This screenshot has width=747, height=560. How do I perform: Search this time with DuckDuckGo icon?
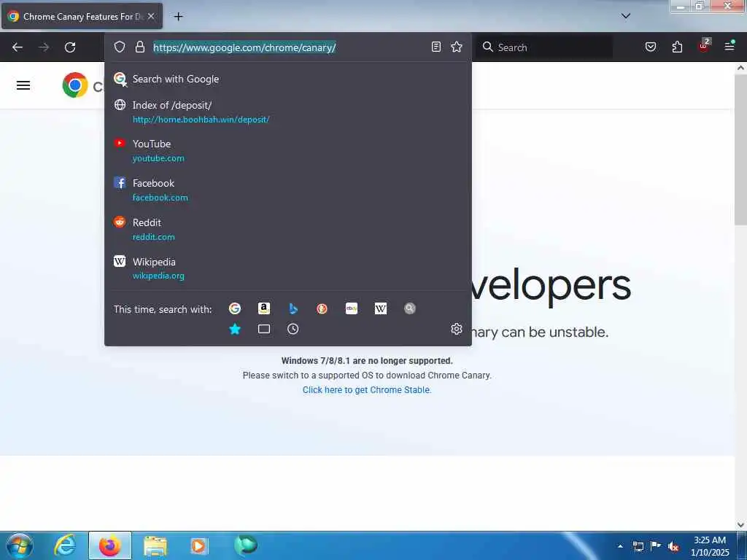click(x=322, y=308)
